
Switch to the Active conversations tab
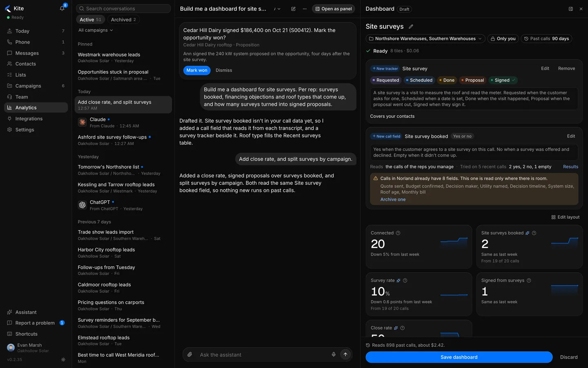click(90, 20)
